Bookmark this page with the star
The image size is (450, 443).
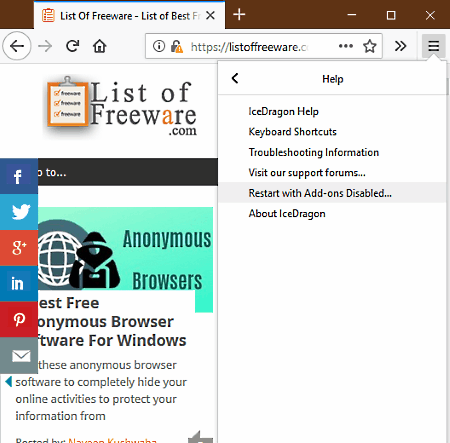[370, 46]
